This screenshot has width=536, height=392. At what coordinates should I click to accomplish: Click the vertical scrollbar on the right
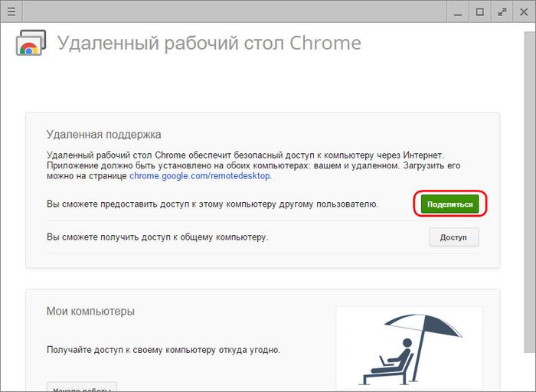pyautogui.click(x=529, y=191)
